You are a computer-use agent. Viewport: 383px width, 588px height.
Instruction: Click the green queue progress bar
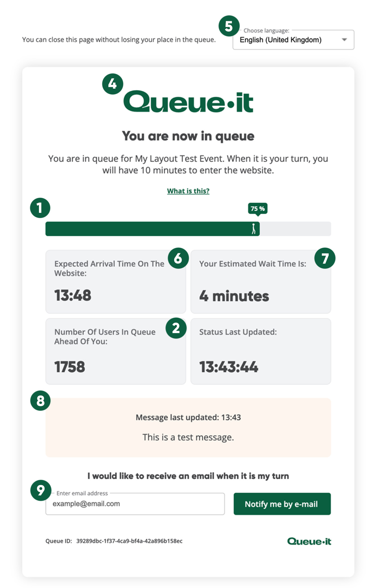coord(188,229)
